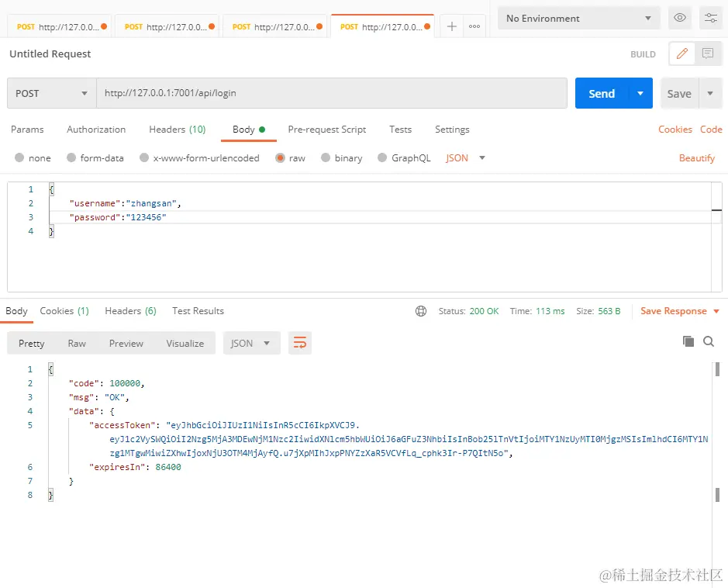Click the "username":"zhangsan" line
The height and width of the screenshot is (588, 728).
[x=125, y=203]
